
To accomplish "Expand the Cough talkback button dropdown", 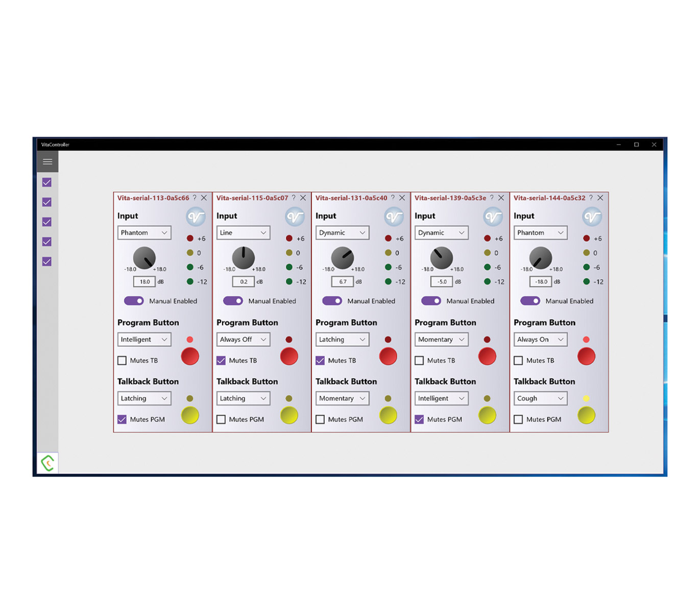I will 540,398.
